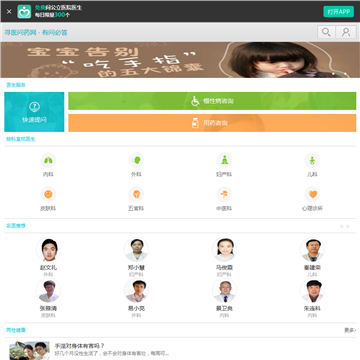Open doctor 赵文礼's photo
Viewport: 360px width, 360px height.
pyautogui.click(x=48, y=250)
